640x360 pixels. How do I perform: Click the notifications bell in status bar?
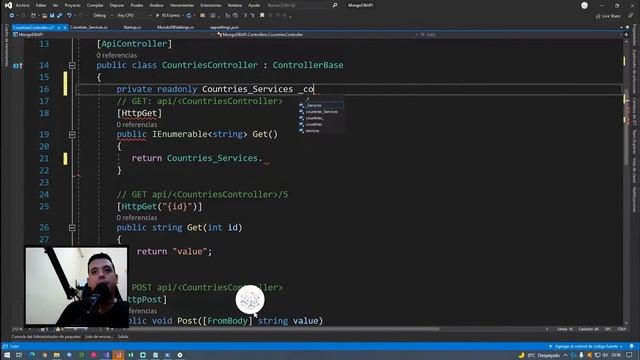tap(631, 347)
